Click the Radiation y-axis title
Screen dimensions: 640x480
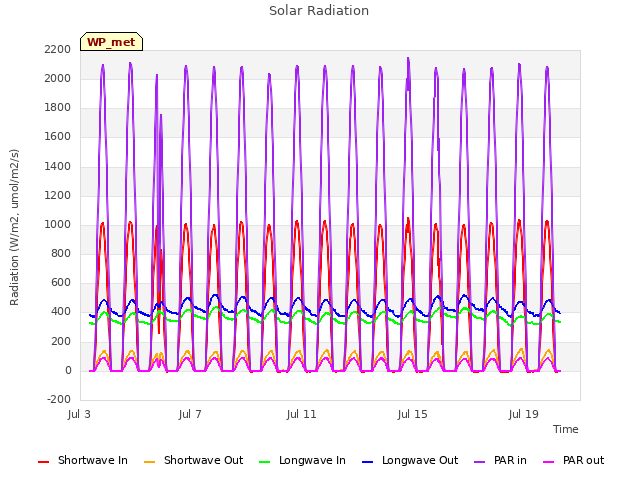[x=14, y=227]
